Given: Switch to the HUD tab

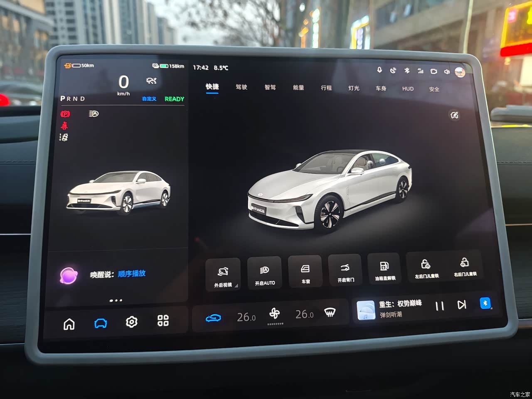Looking at the screenshot, I should click(x=408, y=89).
